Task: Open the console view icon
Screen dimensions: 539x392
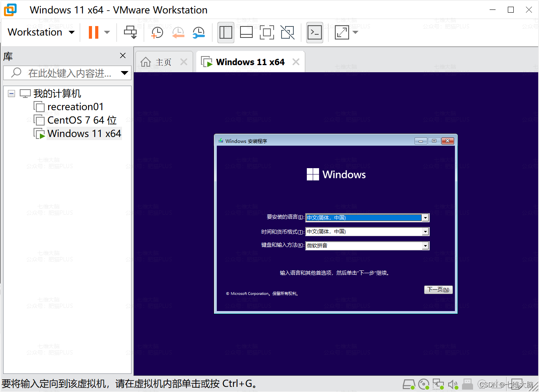Action: (315, 32)
